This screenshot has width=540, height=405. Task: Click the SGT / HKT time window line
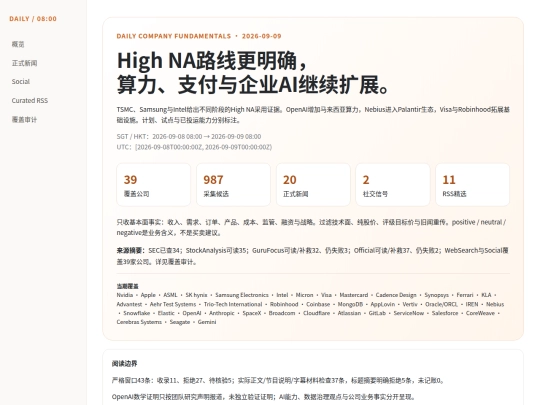pyautogui.click(x=189, y=137)
